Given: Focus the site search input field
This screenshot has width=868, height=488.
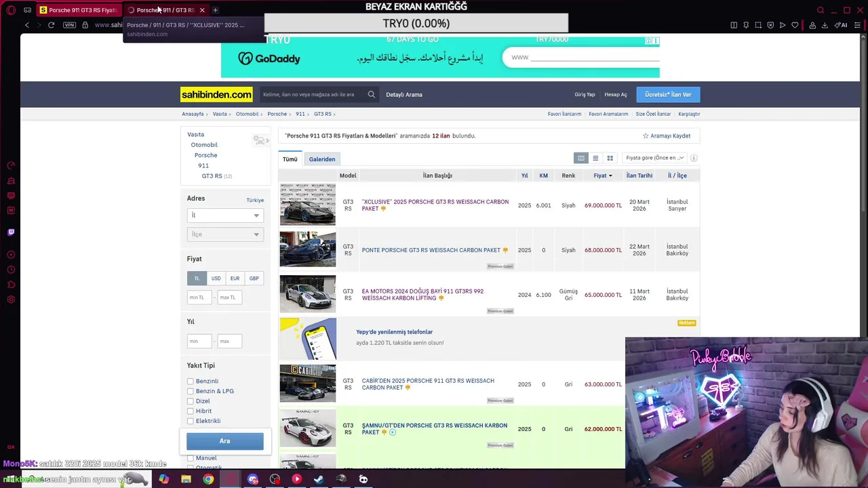Looking at the screenshot, I should [313, 95].
